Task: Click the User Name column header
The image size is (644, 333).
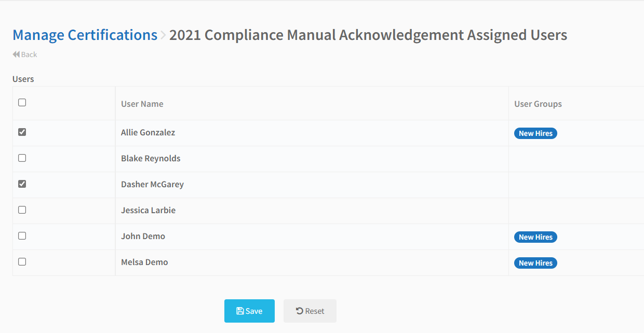Action: pos(142,104)
